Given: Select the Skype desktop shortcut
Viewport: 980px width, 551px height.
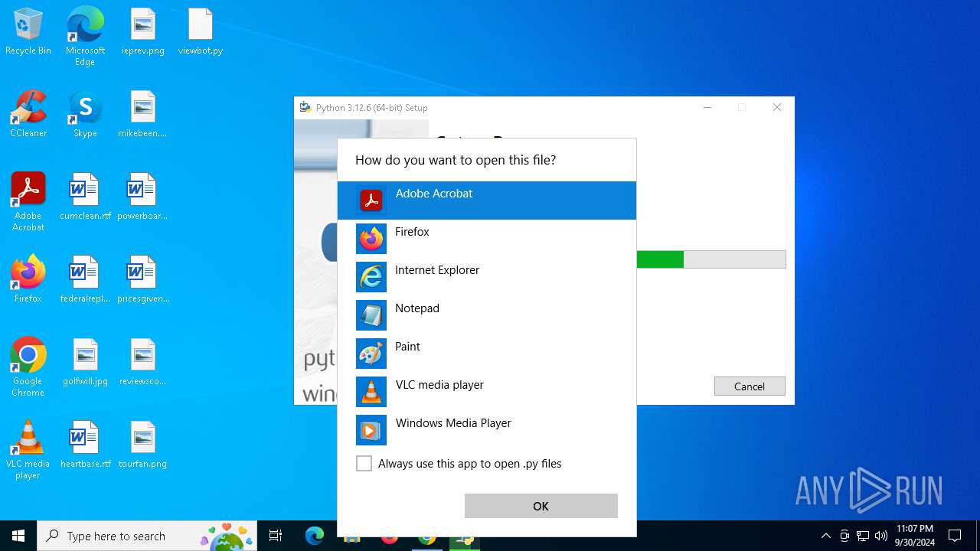Looking at the screenshot, I should [x=85, y=115].
